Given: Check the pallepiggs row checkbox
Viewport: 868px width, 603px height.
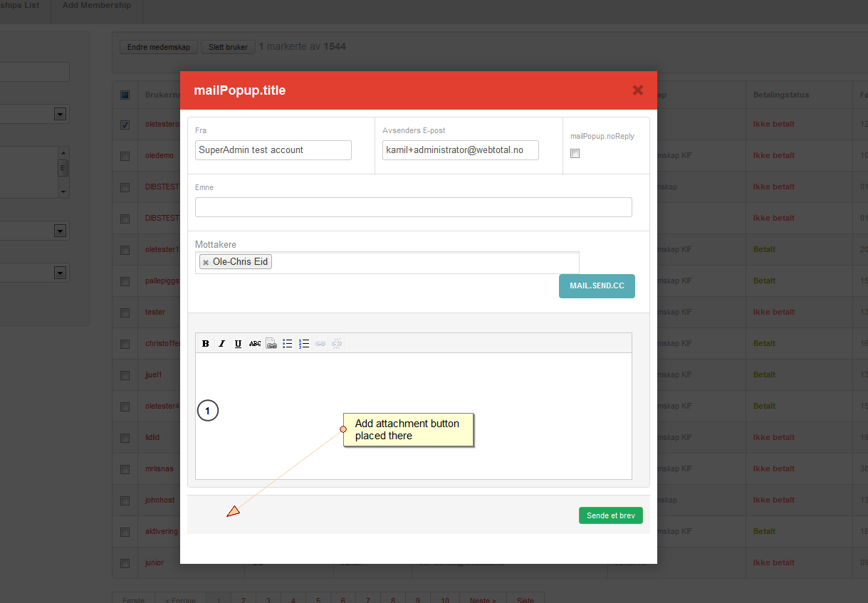Looking at the screenshot, I should (125, 281).
